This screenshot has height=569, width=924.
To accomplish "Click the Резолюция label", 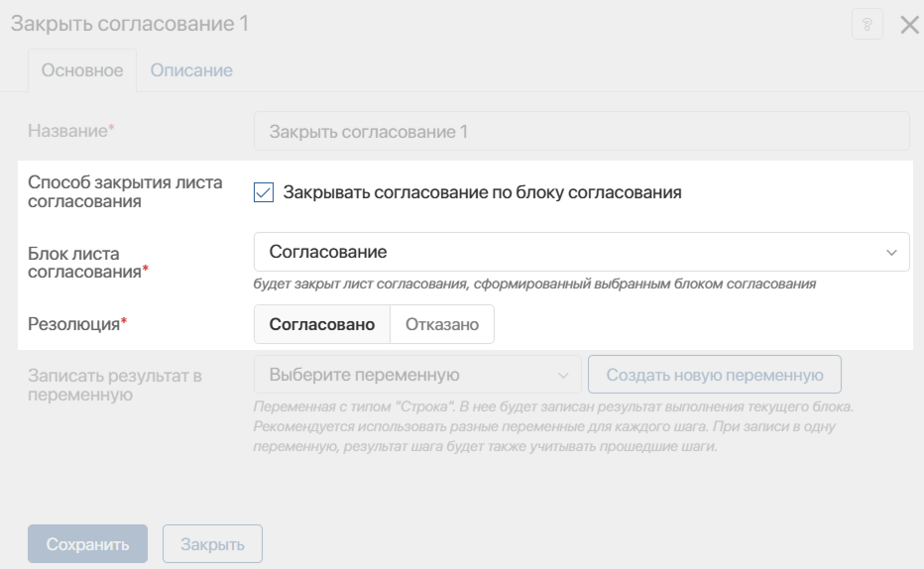I will [x=77, y=324].
